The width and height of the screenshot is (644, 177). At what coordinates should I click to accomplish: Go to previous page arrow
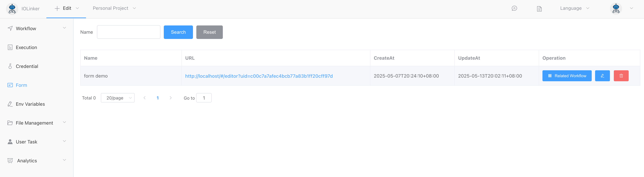145,98
